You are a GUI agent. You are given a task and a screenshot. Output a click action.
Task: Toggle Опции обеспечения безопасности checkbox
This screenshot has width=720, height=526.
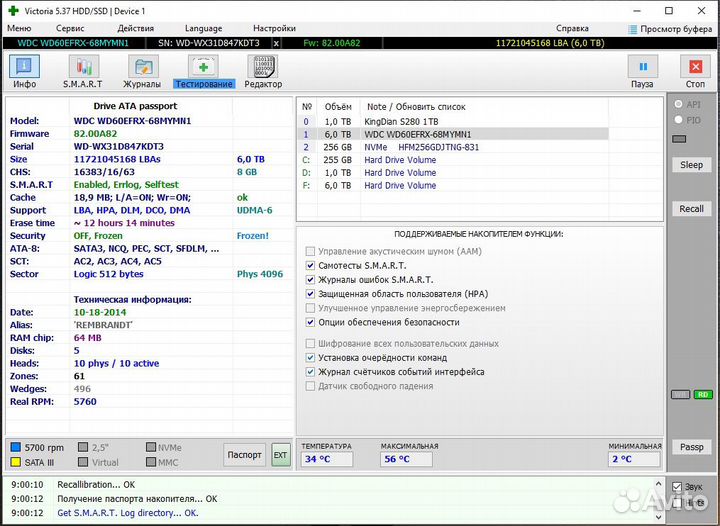310,322
